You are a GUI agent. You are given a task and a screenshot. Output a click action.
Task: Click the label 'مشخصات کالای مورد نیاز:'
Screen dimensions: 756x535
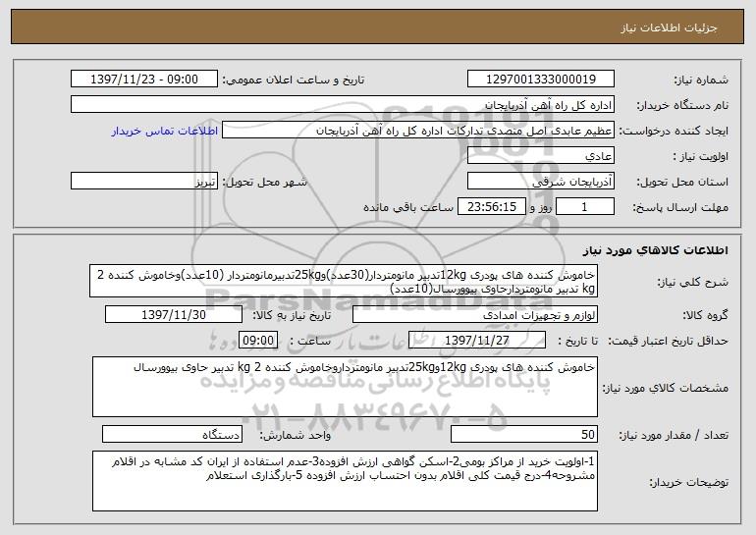666,388
